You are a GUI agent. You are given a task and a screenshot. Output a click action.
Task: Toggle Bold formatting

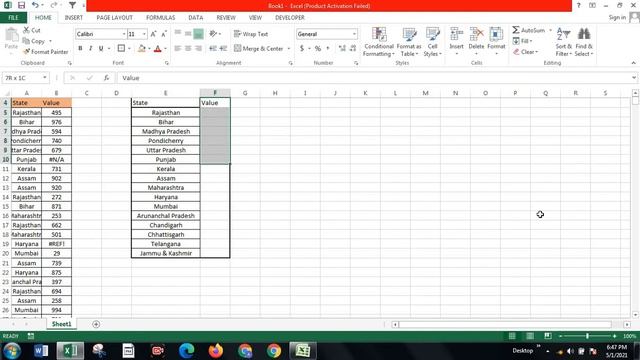coord(80,49)
